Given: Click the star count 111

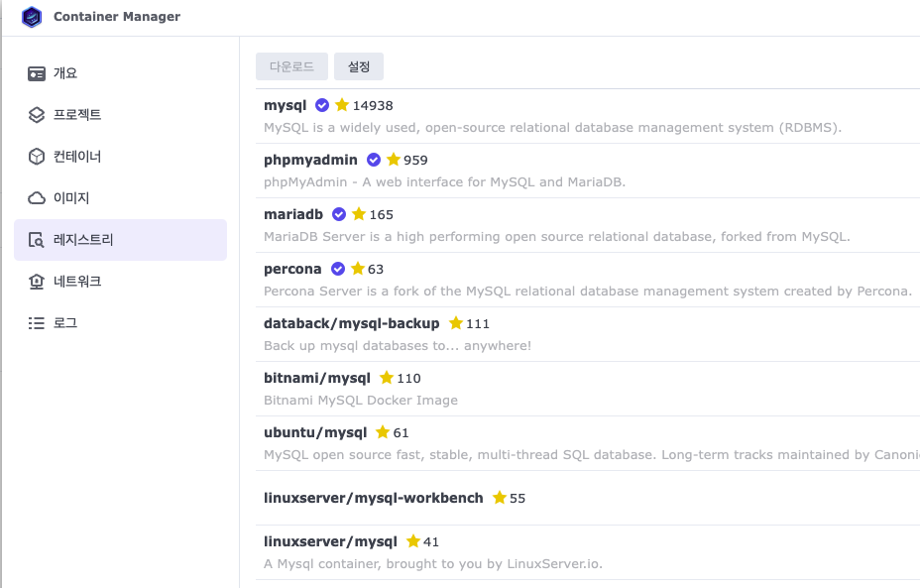Looking at the screenshot, I should [x=478, y=324].
